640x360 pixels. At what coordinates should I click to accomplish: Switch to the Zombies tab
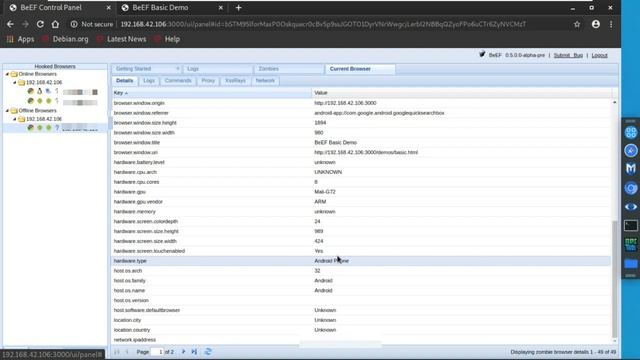289,69
